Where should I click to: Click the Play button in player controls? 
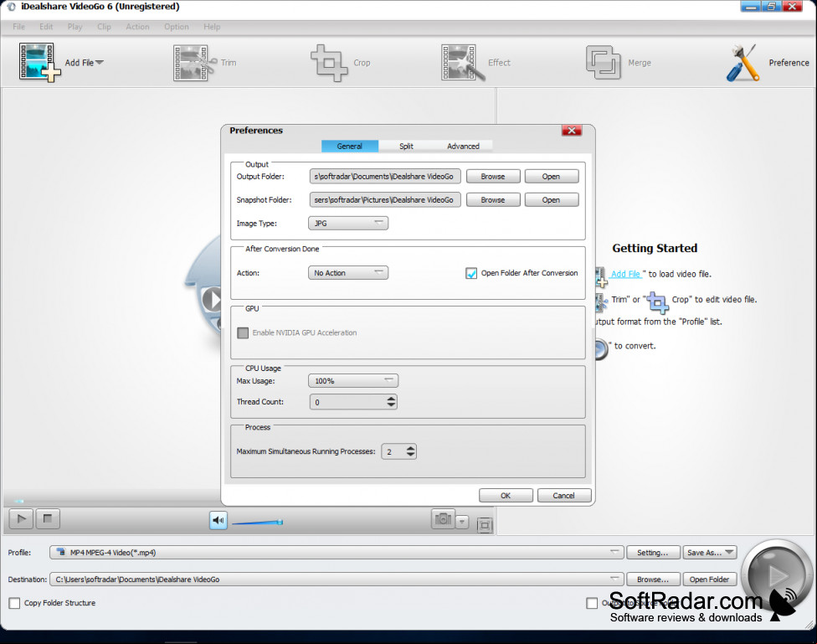[x=22, y=519]
